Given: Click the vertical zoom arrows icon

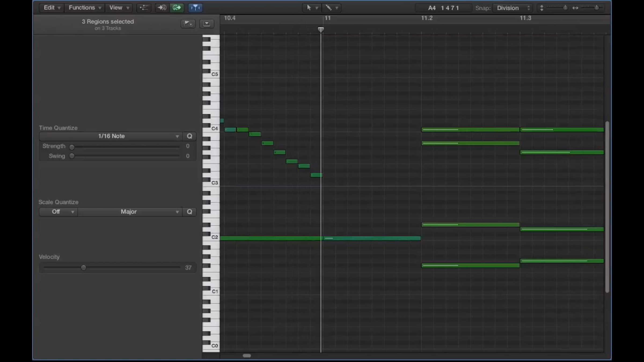Looking at the screenshot, I should click(x=541, y=8).
